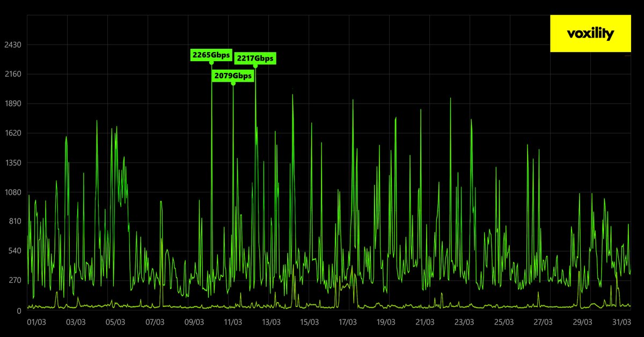Image resolution: width=644 pixels, height=337 pixels.
Task: Click the 15/03 date label
Action: [x=309, y=323]
